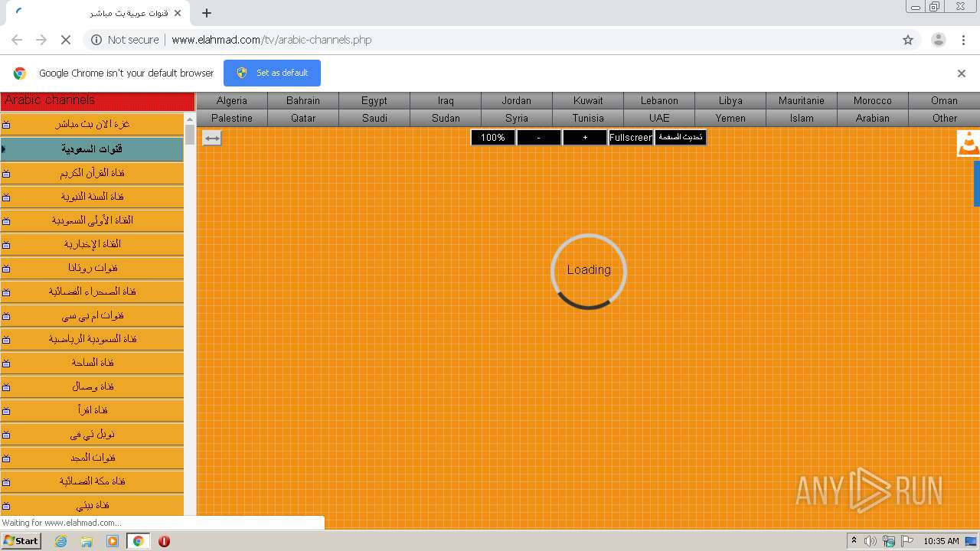This screenshot has height=551, width=980.
Task: Open the Windows Start menu
Action: 21,541
